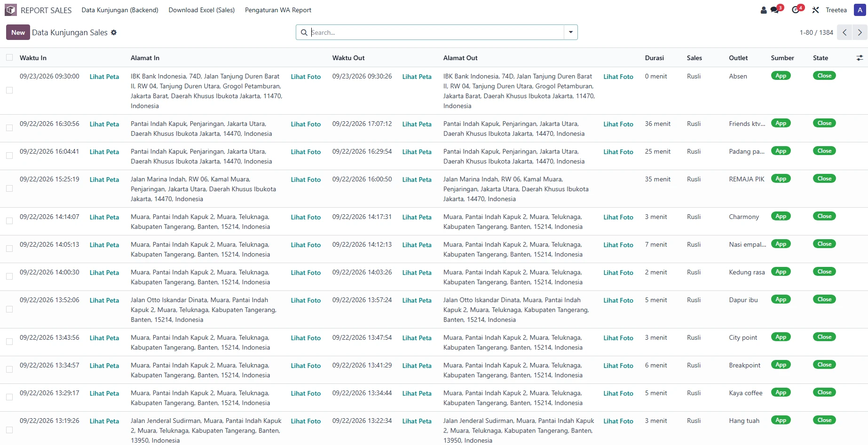
Task: Open the Alamat Out Lihat Foto in the Kaya coffee row
Action: click(x=618, y=393)
